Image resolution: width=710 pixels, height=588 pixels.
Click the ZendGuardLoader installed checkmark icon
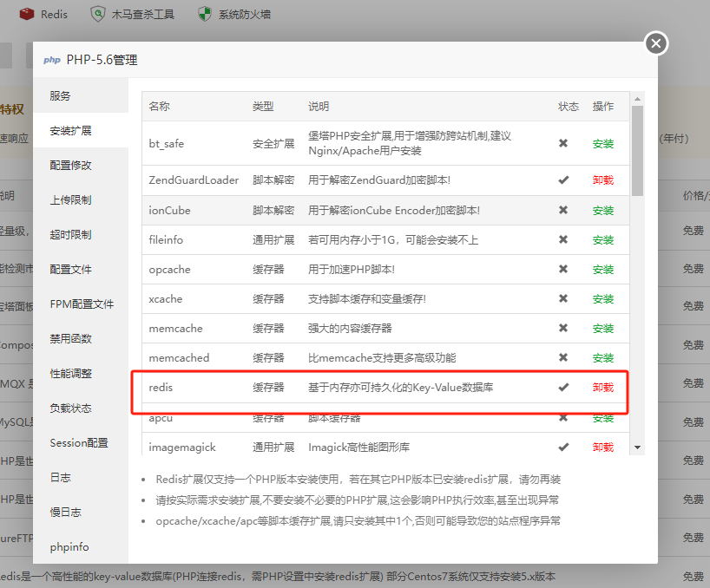click(x=563, y=180)
